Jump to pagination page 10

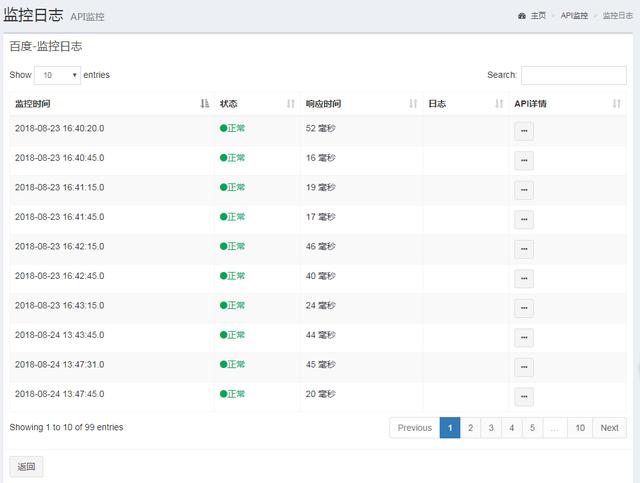click(x=580, y=428)
